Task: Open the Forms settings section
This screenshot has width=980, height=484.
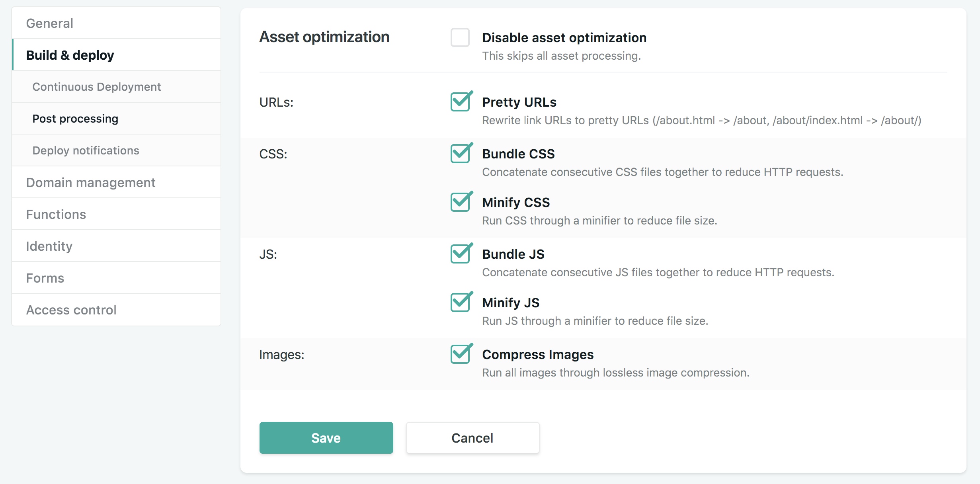Action: 45,278
